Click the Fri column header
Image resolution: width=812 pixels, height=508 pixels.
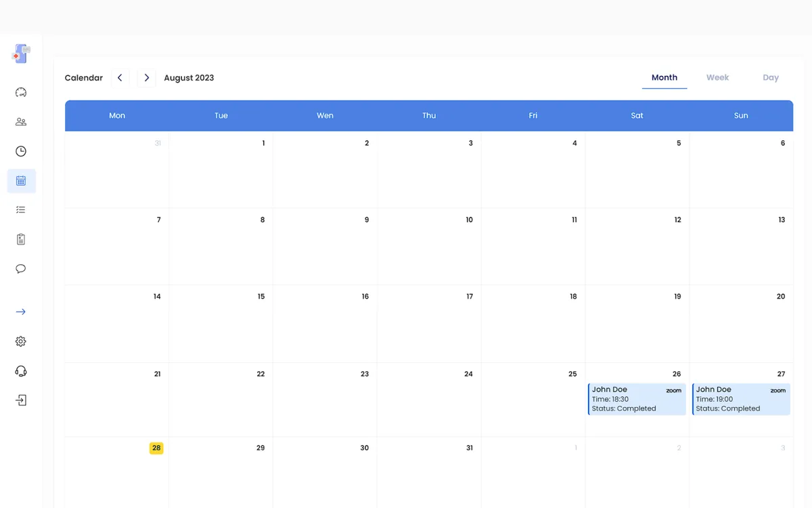[x=533, y=116]
